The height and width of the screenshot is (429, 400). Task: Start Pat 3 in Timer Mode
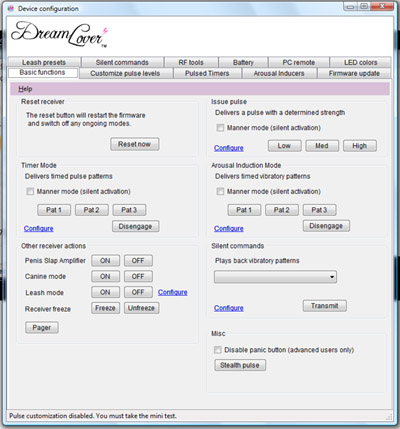pyautogui.click(x=129, y=210)
